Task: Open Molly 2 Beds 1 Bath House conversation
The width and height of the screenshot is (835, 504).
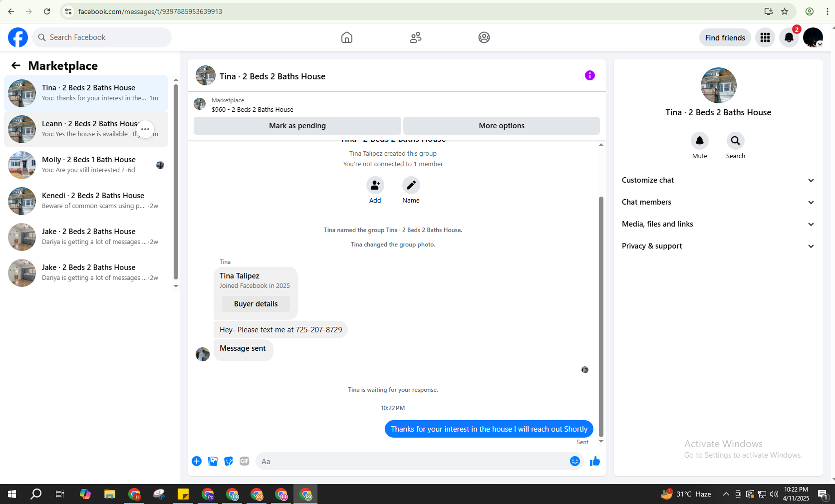Action: pos(86,165)
